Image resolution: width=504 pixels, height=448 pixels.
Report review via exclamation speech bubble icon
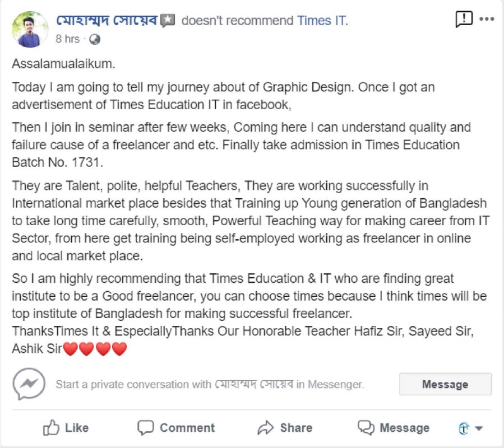pos(464,20)
